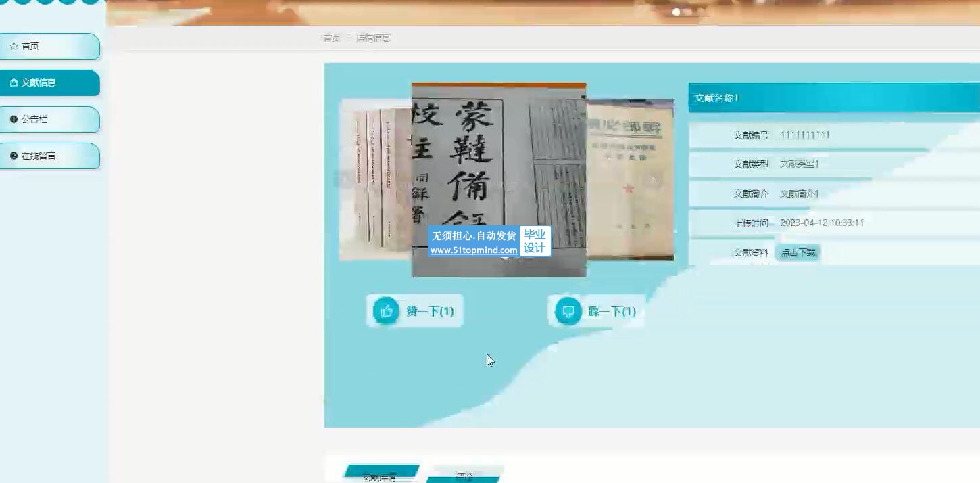Screen dimensions: 980x483
Task: Click the 赞一下(1) like button text
Action: tap(430, 311)
